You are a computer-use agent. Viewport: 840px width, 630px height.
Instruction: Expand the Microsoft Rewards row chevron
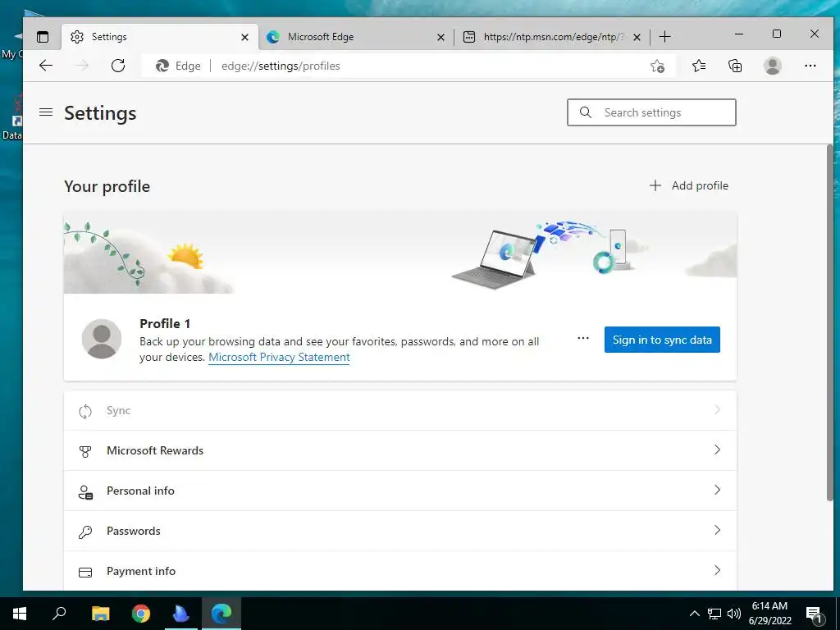717,450
